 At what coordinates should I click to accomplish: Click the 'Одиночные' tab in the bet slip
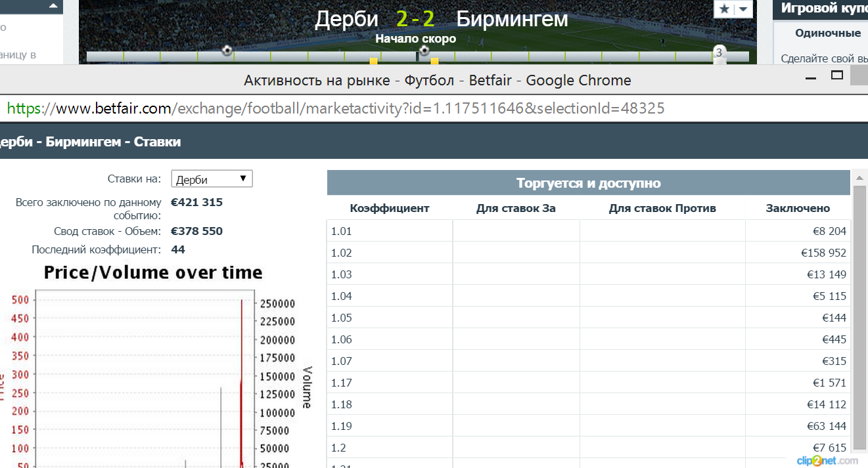[x=827, y=33]
